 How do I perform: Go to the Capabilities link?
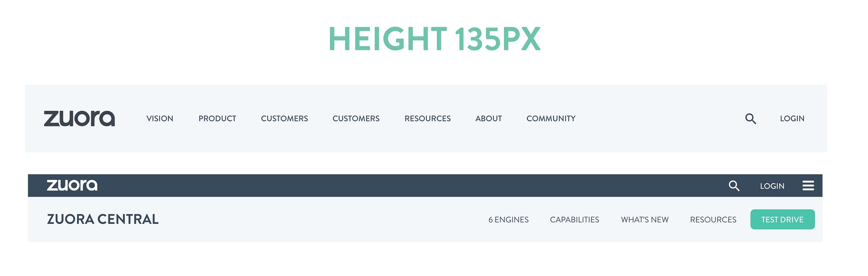[x=574, y=219]
